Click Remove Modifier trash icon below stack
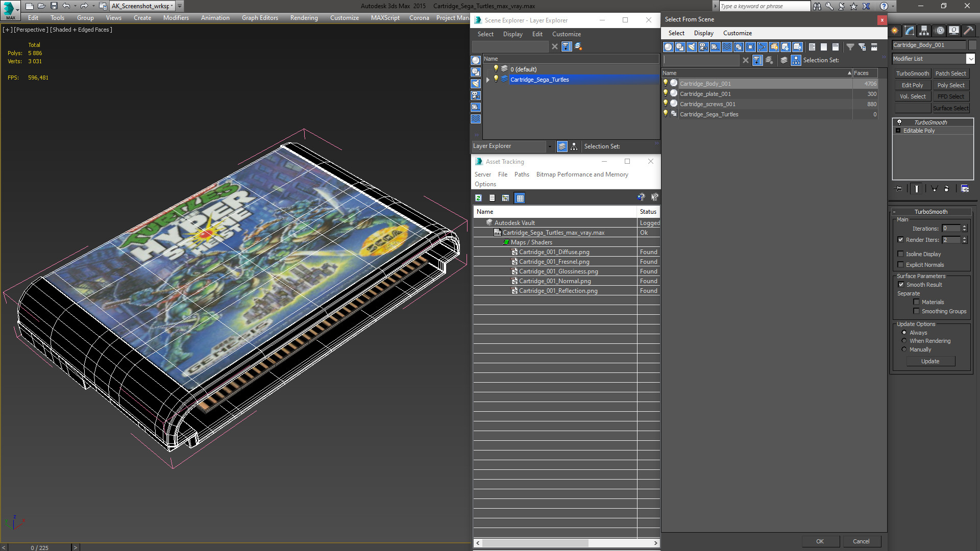 click(947, 189)
